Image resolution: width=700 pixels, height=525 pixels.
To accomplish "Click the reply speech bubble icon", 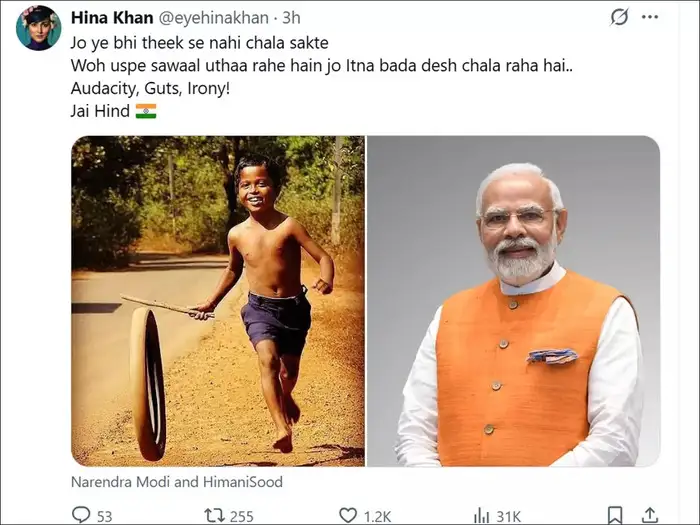I will pos(82,515).
